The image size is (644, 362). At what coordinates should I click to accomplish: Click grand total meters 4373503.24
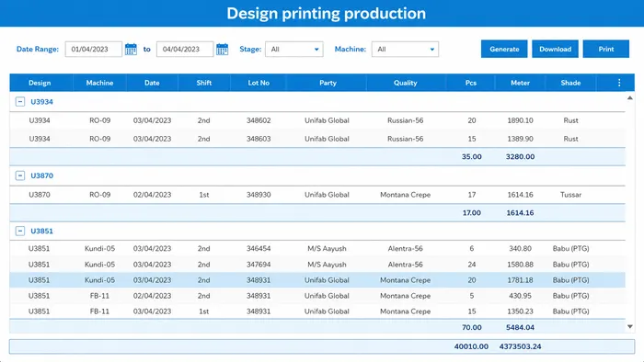(520, 346)
